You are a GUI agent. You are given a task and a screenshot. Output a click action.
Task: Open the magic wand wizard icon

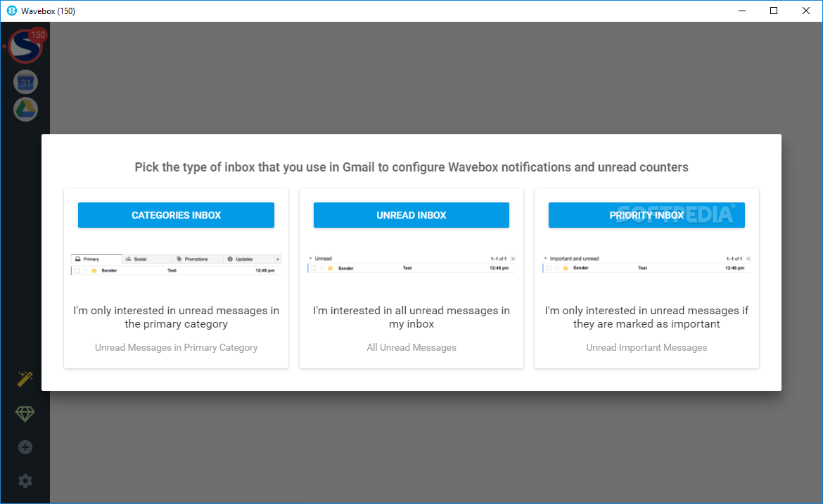click(x=25, y=379)
